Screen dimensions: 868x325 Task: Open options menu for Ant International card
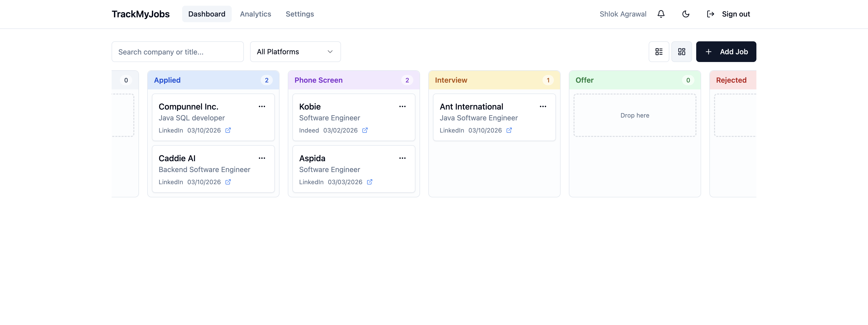[x=543, y=106]
